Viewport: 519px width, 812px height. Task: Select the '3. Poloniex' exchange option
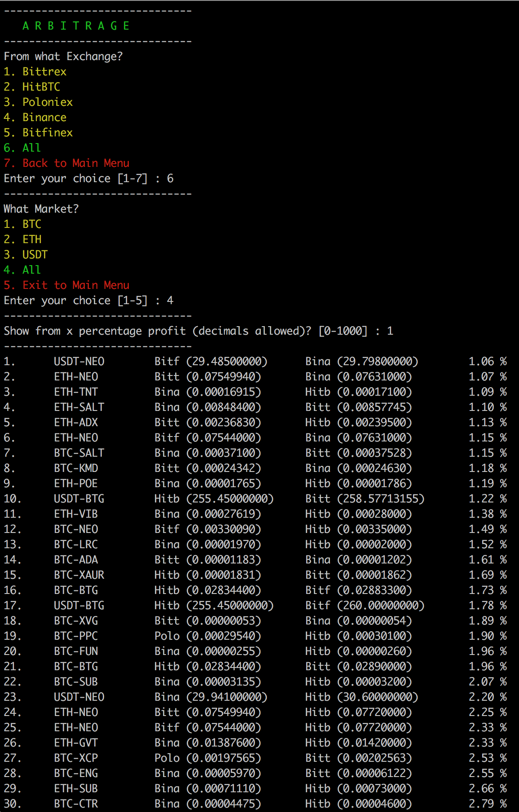coord(38,102)
